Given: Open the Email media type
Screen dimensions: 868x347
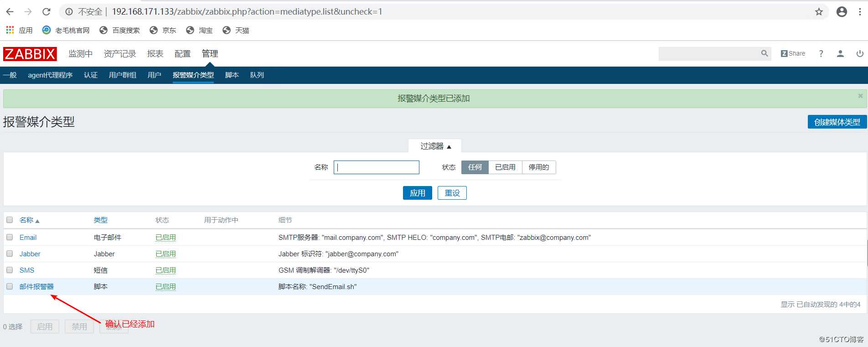Looking at the screenshot, I should pyautogui.click(x=28, y=238).
